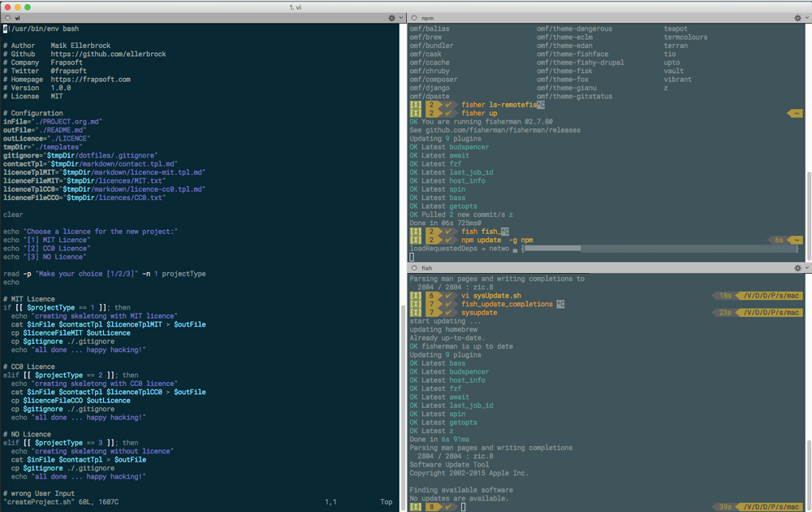Open the gear menu of the fish pane

797,268
